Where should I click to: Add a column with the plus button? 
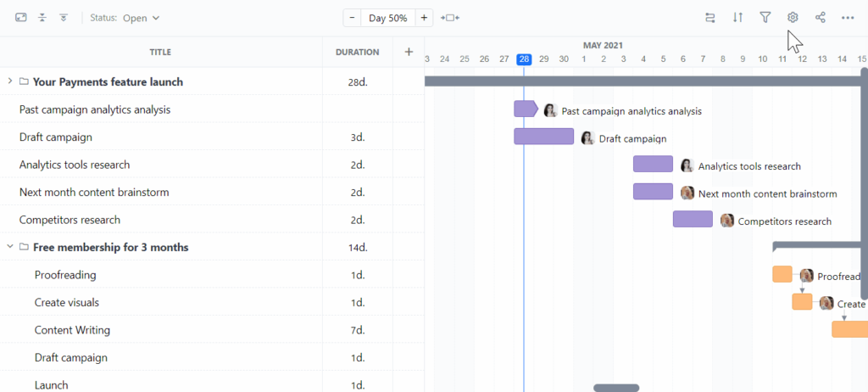(409, 52)
